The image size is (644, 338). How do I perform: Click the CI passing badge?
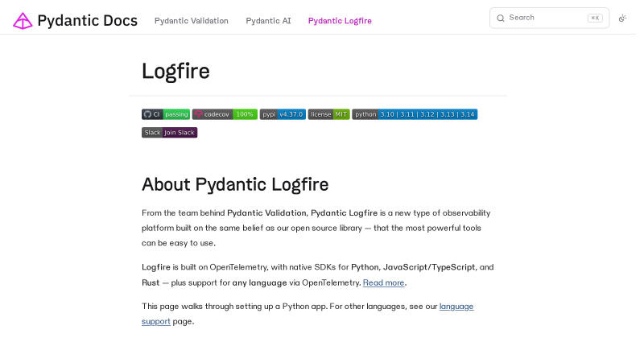click(x=166, y=114)
